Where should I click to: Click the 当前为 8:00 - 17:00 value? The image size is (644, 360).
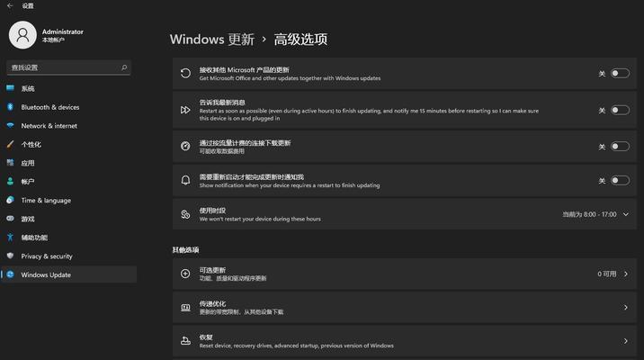pos(589,214)
